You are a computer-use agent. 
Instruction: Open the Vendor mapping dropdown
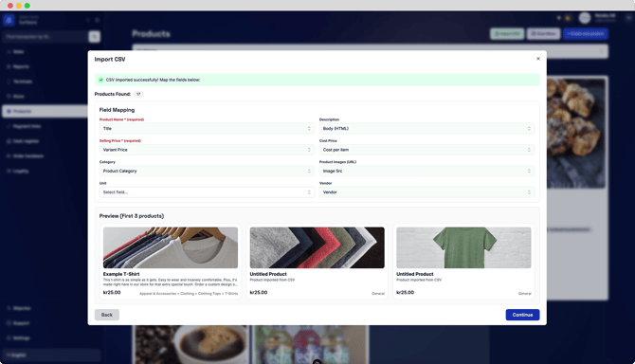point(426,191)
